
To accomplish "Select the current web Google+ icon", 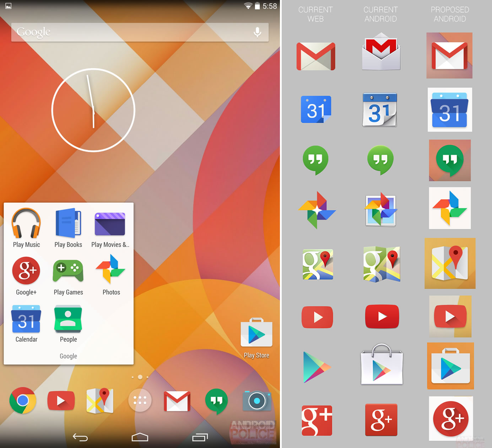I will 317,420.
